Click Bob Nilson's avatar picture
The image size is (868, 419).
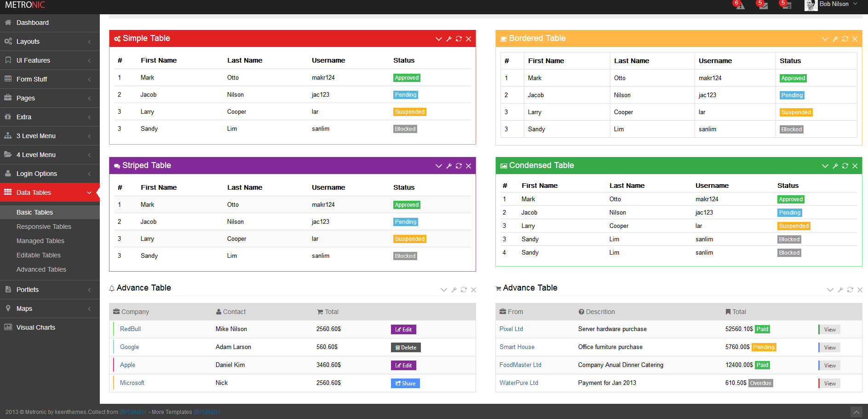point(811,5)
